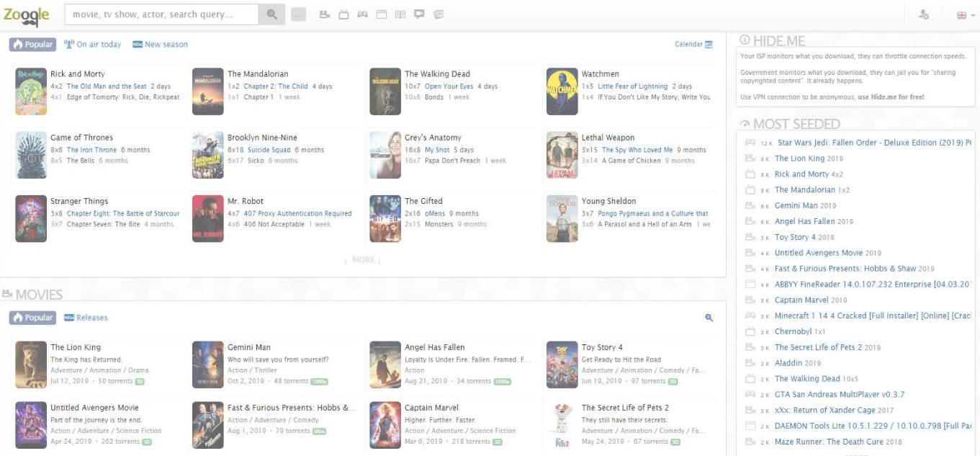This screenshot has height=456, width=980.
Task: Open the user account icon
Action: coord(924,14)
